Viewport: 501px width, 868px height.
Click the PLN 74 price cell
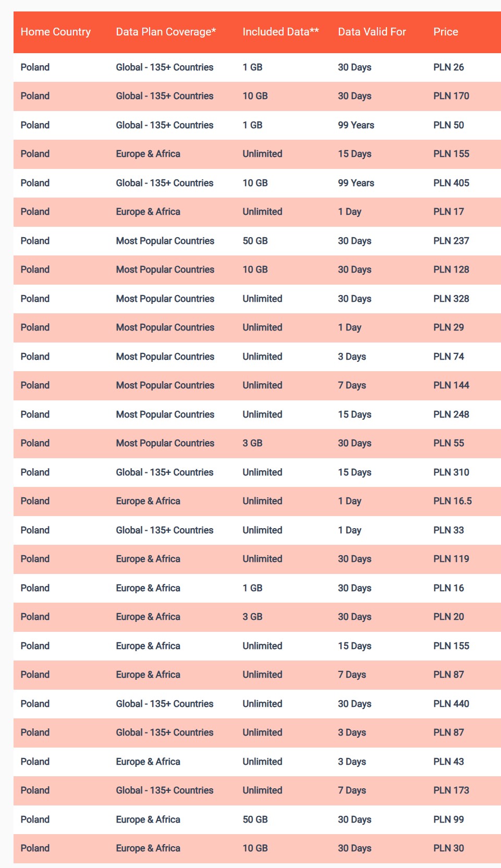(x=448, y=357)
